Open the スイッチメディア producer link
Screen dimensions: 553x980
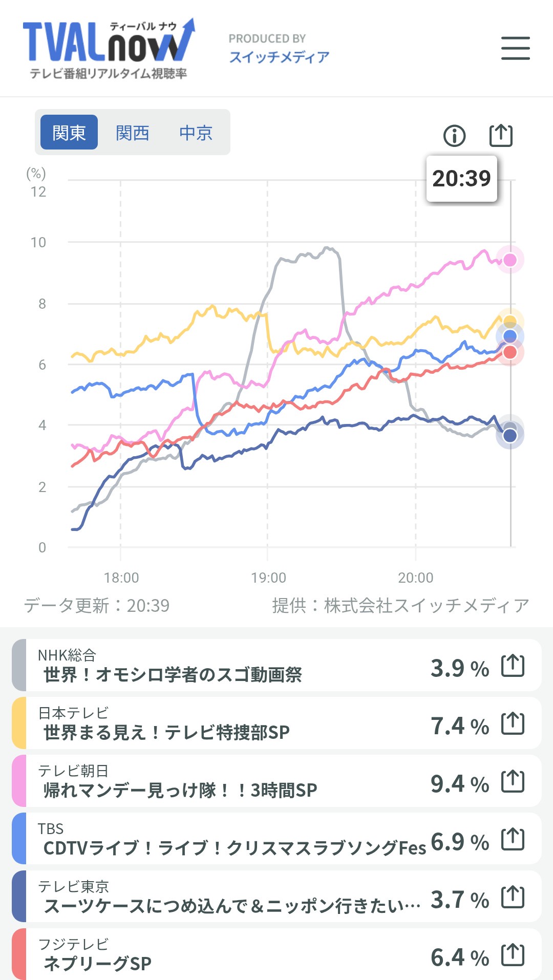[x=279, y=57]
